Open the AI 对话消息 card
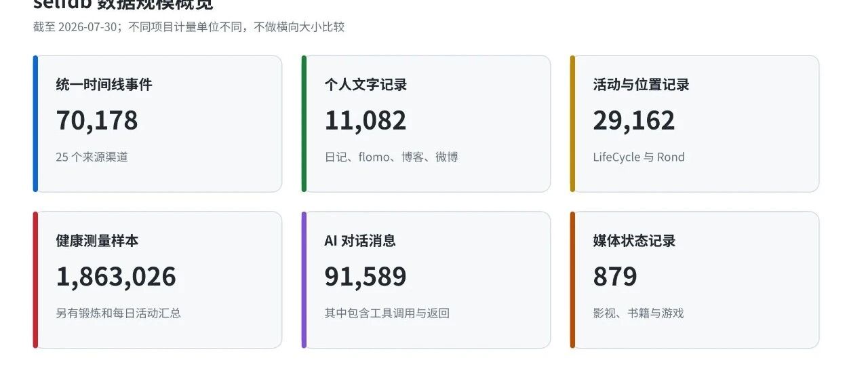Screen dimensions: 868x369 [x=426, y=279]
